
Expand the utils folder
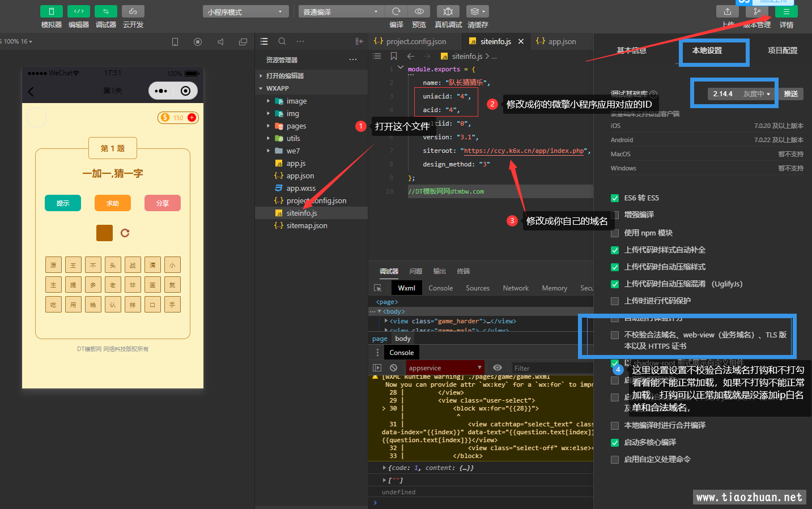coord(269,138)
